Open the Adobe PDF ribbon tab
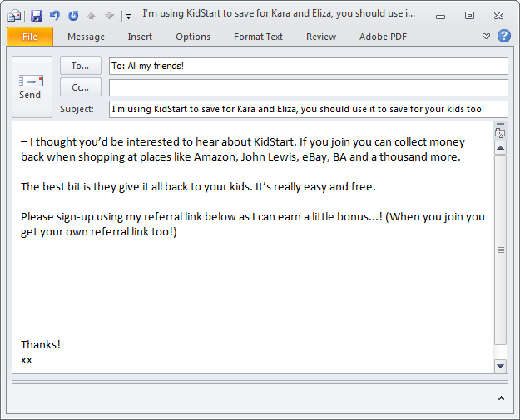The height and width of the screenshot is (420, 520). point(383,37)
